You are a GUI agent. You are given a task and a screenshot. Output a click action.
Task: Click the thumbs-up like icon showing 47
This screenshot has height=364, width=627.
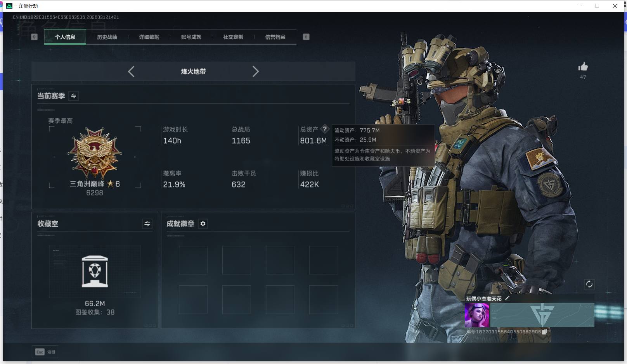583,67
